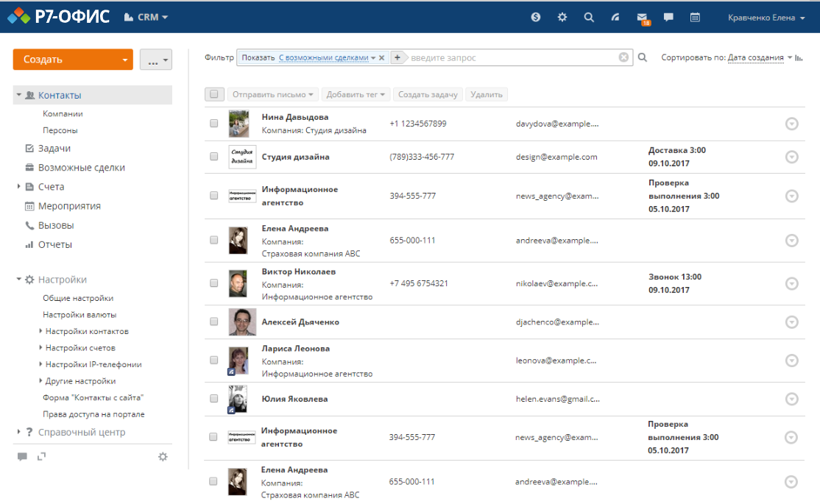The height and width of the screenshot is (504, 820).
Task: Open the Mail icon with 18 notifications
Action: pos(642,16)
